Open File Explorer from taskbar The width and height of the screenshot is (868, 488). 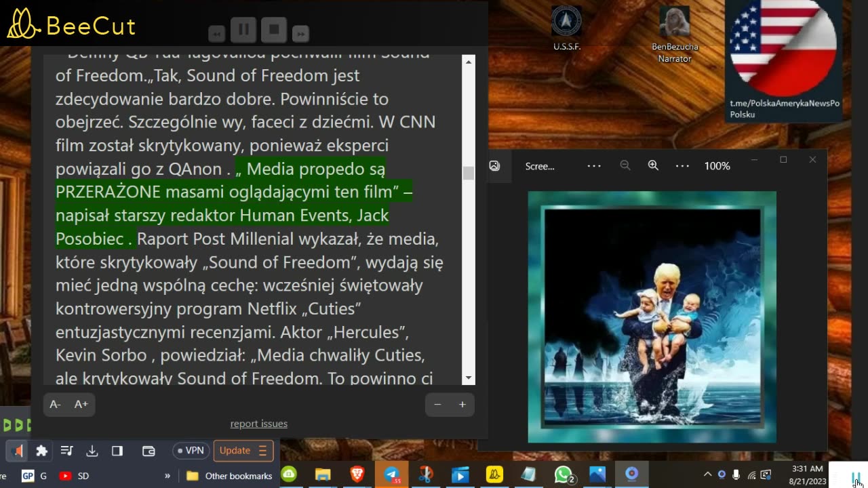[x=323, y=474]
